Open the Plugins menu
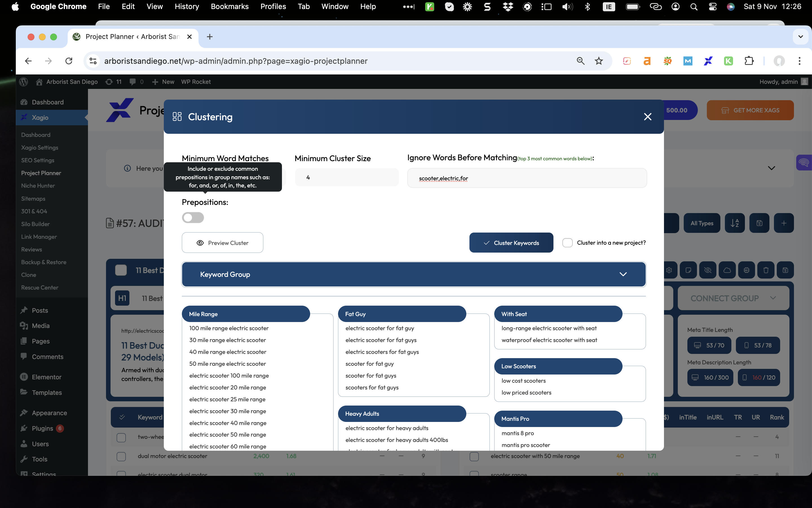 point(42,428)
